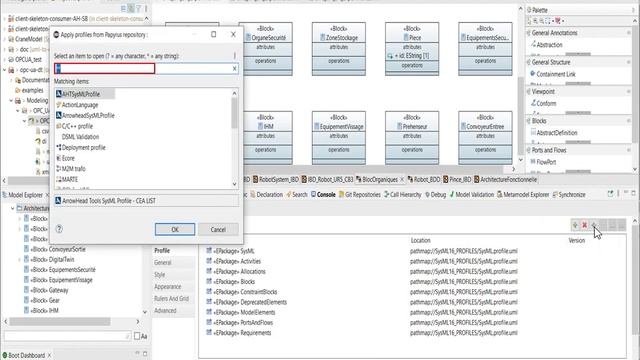Open the Debug tab
Viewport: 640px width, 360px height.
pos(436,195)
